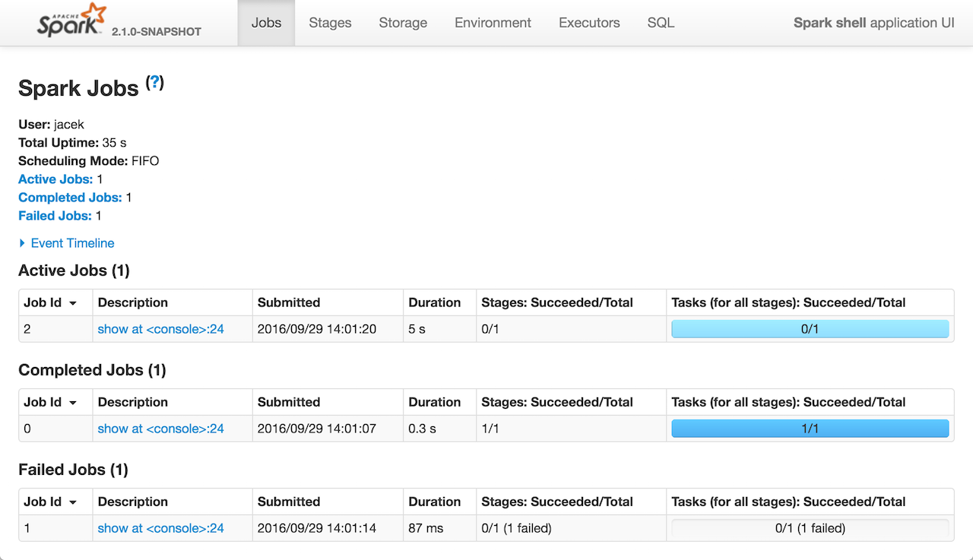Sort Failed Jobs by Job Id arrow

pyautogui.click(x=73, y=502)
